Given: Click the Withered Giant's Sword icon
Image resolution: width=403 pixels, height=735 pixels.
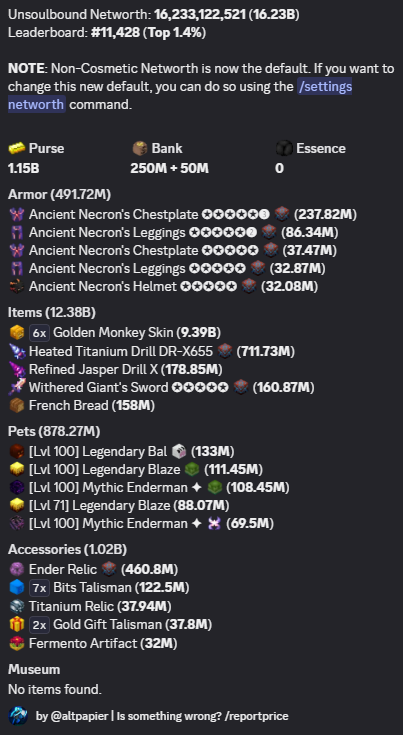Looking at the screenshot, I should 17,388.
